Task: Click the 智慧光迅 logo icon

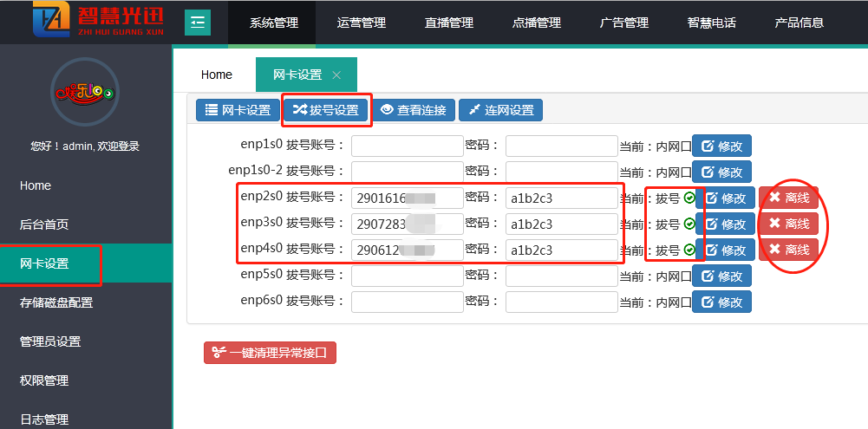Action: pyautogui.click(x=52, y=21)
